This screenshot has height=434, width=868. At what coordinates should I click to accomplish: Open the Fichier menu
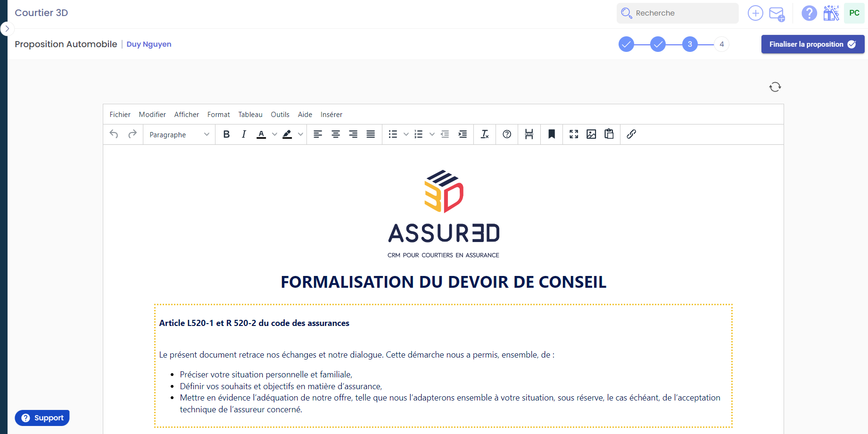[120, 115]
